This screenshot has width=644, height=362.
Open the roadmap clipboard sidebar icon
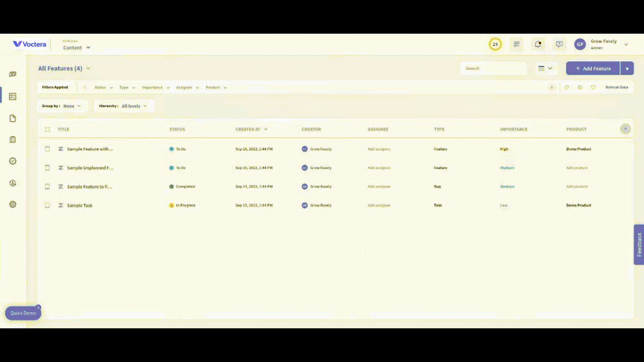click(13, 140)
